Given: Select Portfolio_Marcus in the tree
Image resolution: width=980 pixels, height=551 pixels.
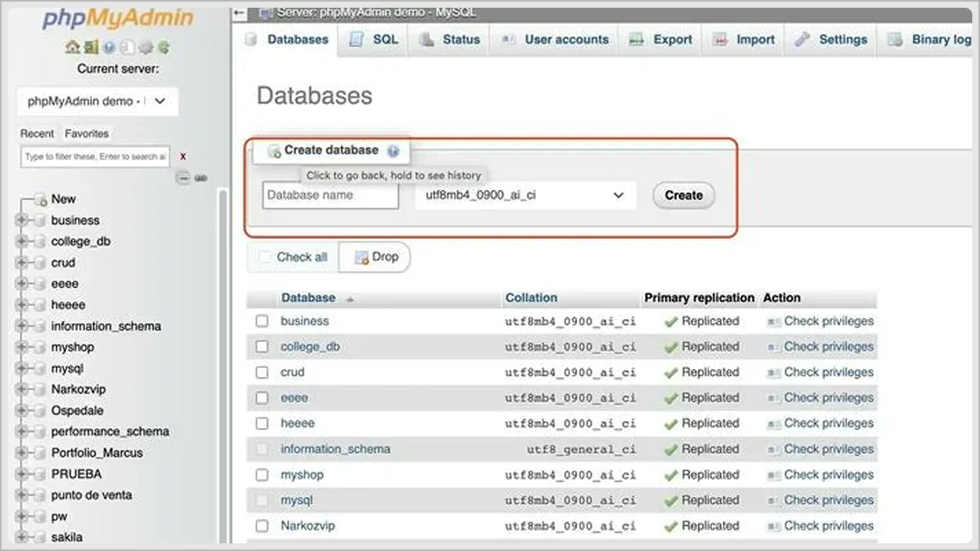Looking at the screenshot, I should click(96, 453).
